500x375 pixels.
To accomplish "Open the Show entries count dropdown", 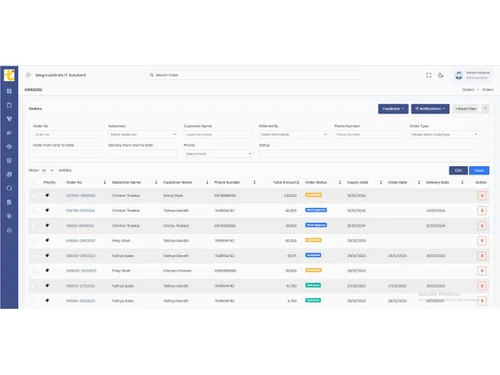I will [48, 170].
